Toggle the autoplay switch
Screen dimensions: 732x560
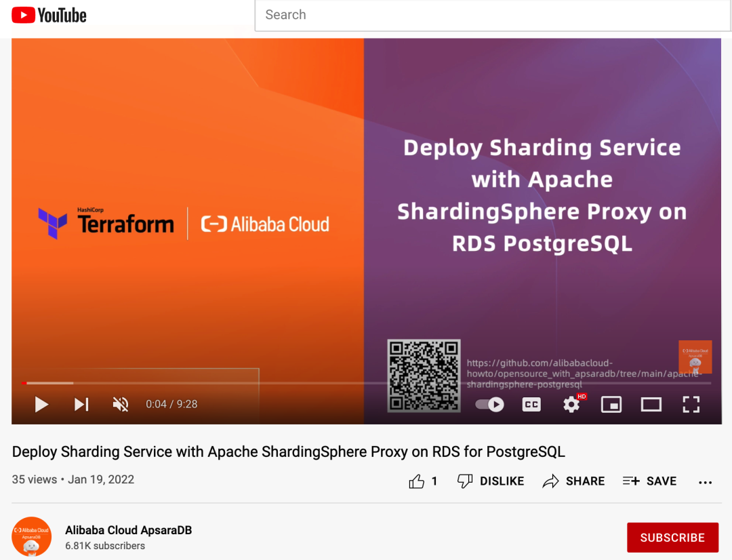coord(489,405)
